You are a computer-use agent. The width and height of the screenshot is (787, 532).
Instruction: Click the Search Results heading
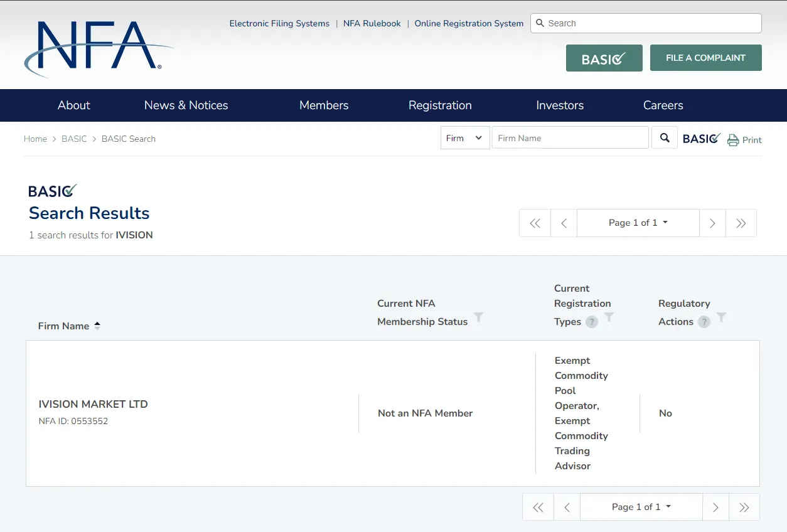tap(89, 213)
